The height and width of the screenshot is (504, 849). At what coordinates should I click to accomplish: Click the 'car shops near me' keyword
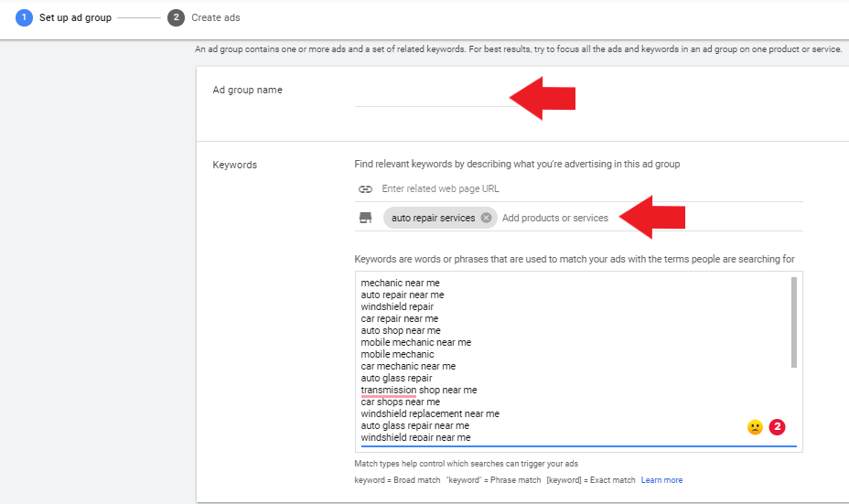[400, 402]
